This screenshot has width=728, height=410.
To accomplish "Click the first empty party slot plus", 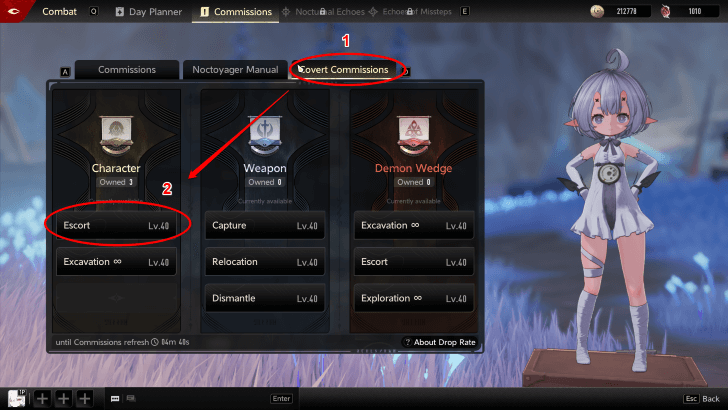I will pyautogui.click(x=42, y=398).
